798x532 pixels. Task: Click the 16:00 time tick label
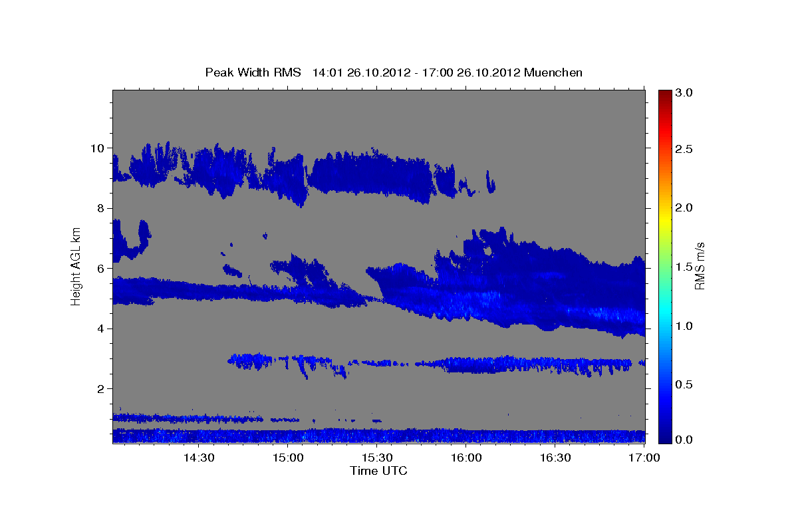466,458
